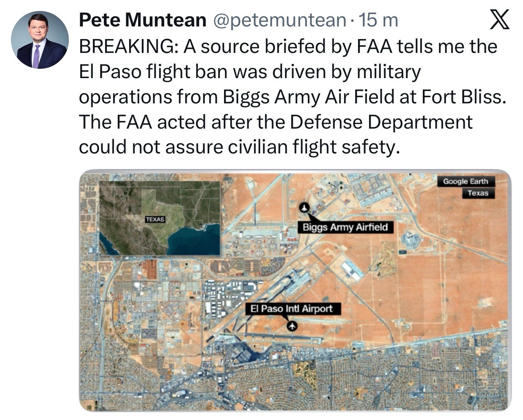Select the El Paso Intl Airport map label
This screenshot has height=420, width=523.
click(x=292, y=309)
